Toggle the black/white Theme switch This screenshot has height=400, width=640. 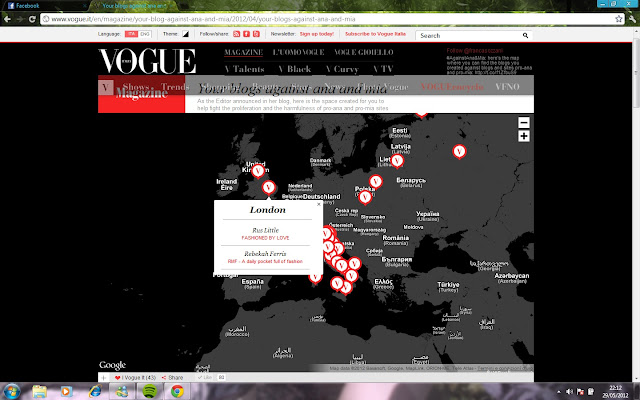click(x=185, y=34)
